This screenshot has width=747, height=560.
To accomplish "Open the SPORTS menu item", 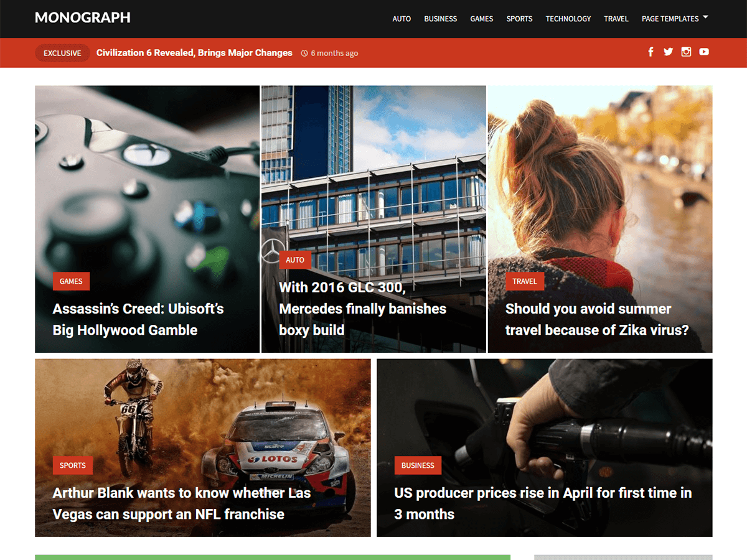I will [x=519, y=19].
